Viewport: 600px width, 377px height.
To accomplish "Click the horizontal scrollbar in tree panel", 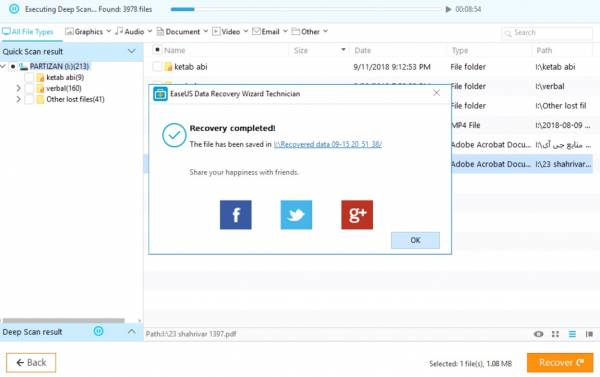I will [x=64, y=321].
